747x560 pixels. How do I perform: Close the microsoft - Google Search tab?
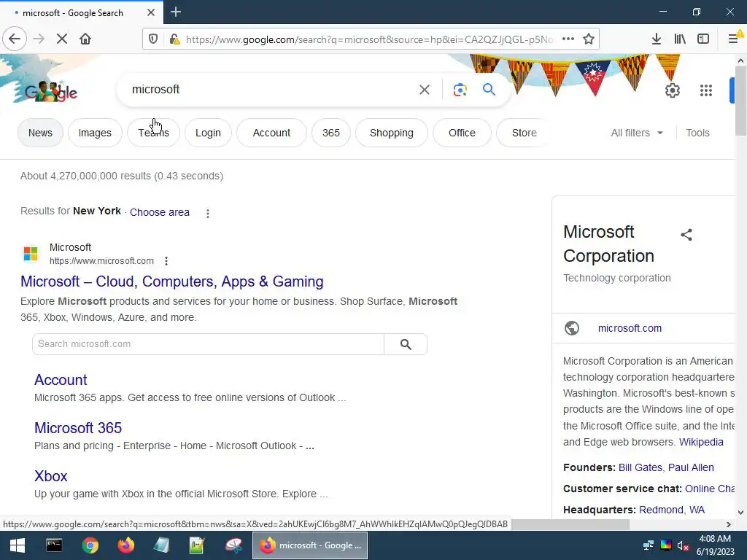click(151, 12)
